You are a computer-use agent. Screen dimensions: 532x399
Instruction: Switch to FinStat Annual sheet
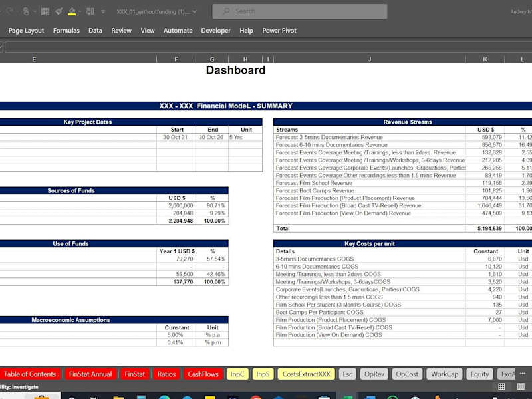tap(90, 374)
